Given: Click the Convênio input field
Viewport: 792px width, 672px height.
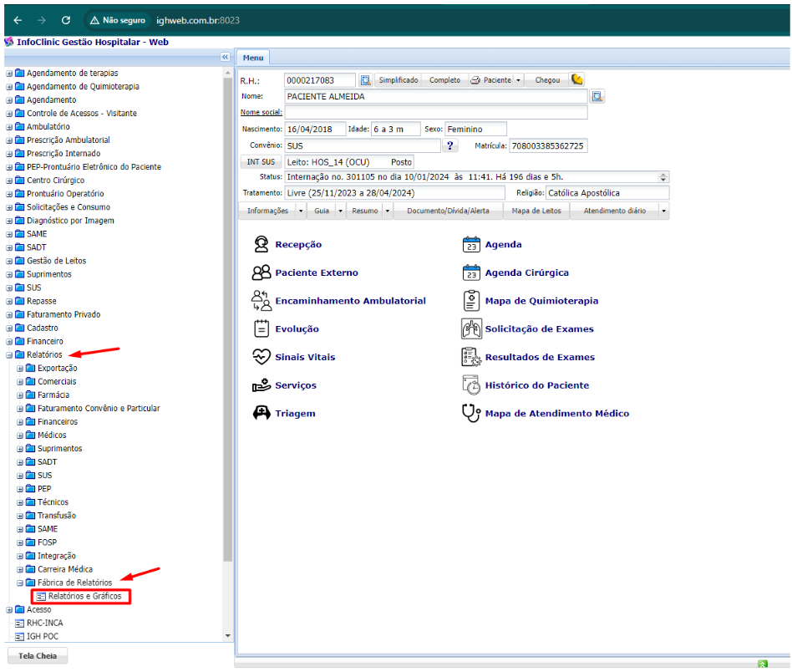Looking at the screenshot, I should point(363,145).
